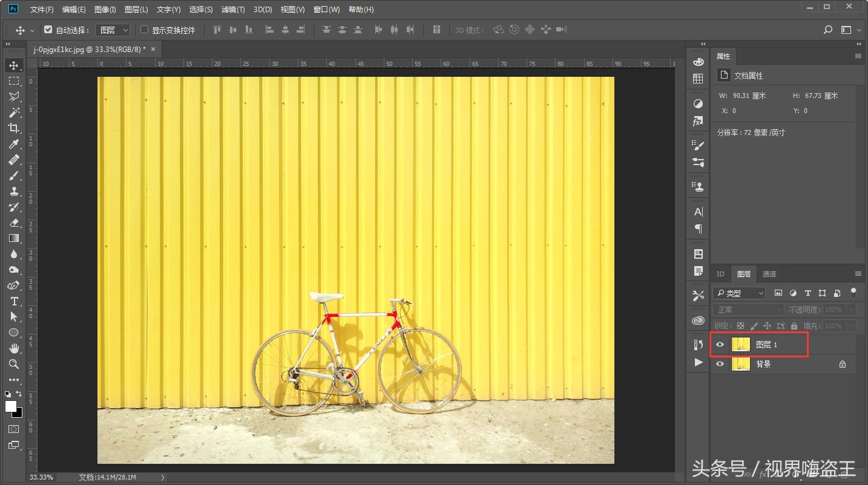The image size is (868, 485).
Task: Click the foreground color swatch
Action: pos(11,406)
